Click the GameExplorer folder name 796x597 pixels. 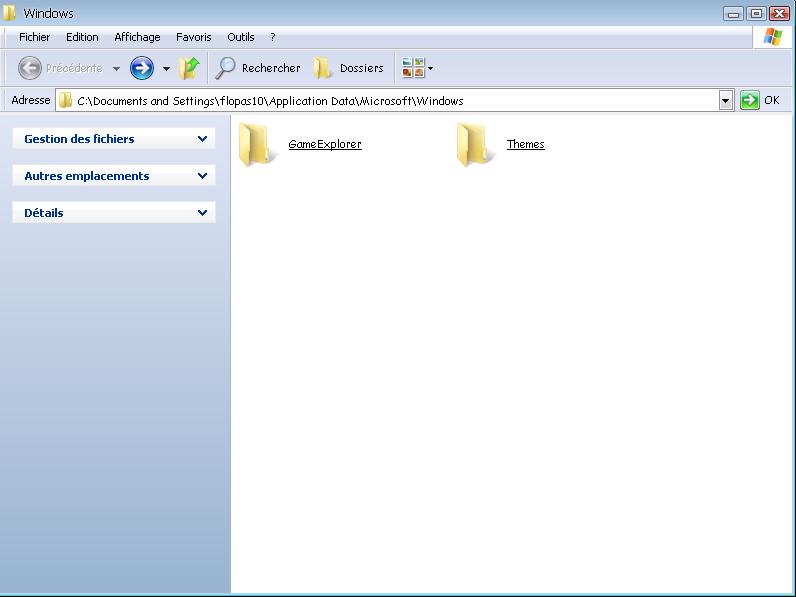click(x=325, y=144)
